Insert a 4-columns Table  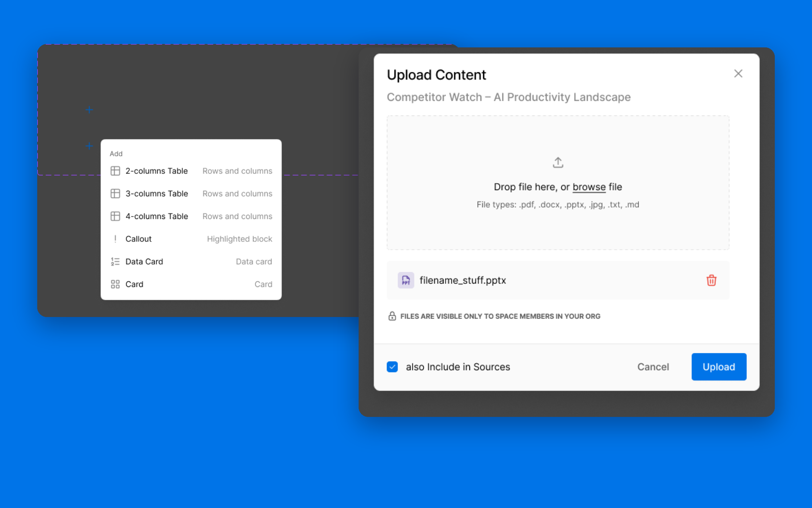click(x=191, y=216)
